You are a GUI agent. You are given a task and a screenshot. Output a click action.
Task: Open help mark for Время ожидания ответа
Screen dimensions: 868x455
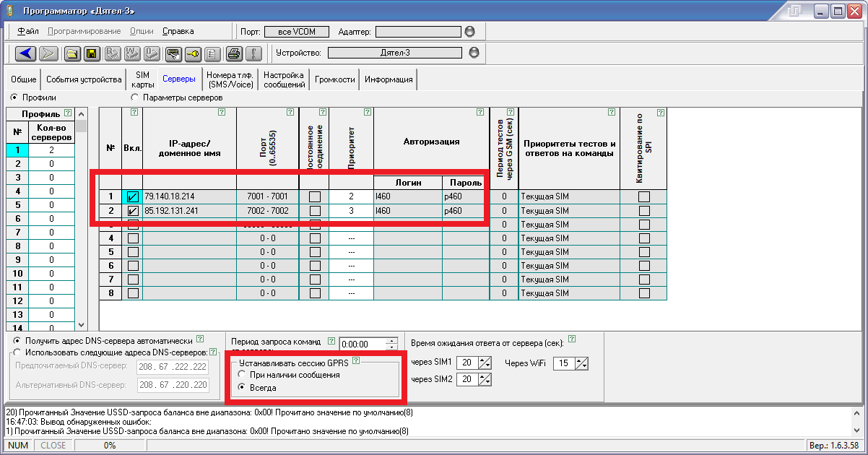pyautogui.click(x=572, y=338)
